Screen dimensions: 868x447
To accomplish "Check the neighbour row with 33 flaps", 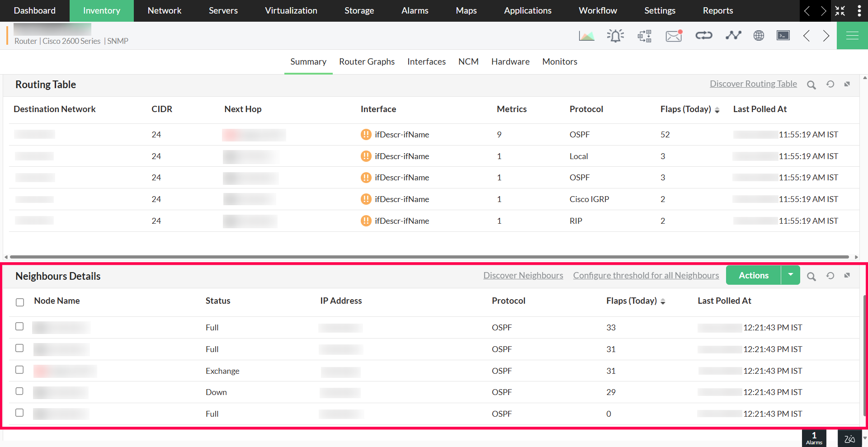I will pos(19,326).
